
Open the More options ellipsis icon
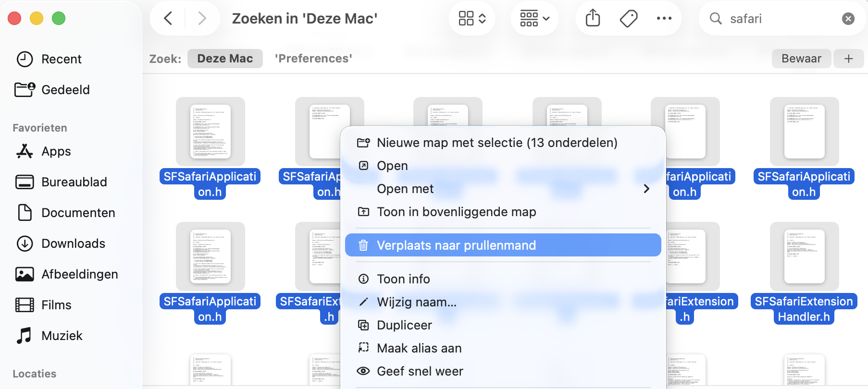tap(664, 18)
